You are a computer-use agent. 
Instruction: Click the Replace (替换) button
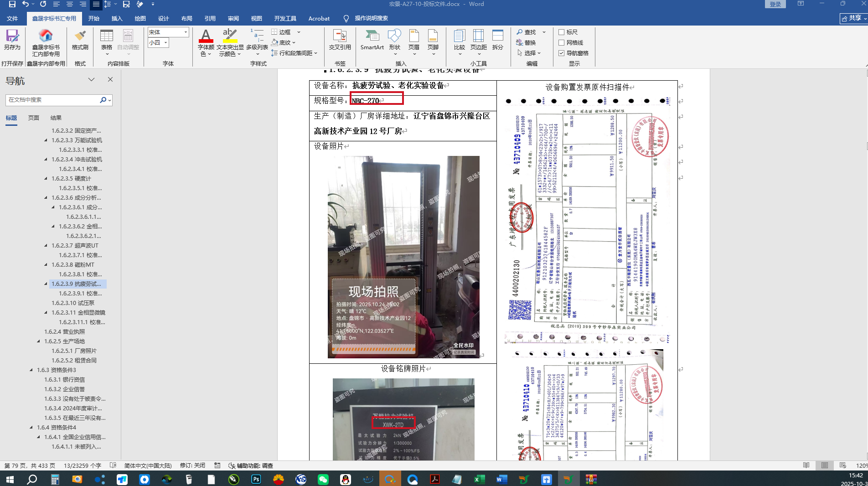tap(526, 42)
